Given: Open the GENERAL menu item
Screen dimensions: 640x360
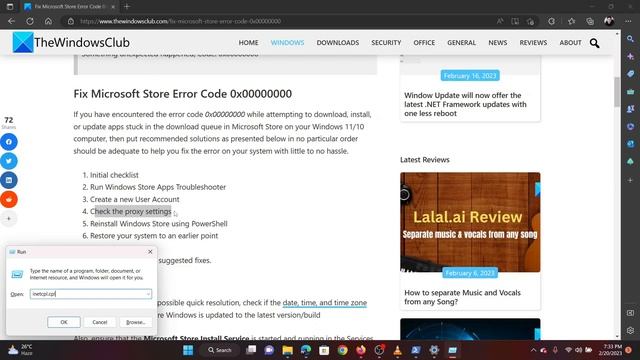Looking at the screenshot, I should [461, 42].
